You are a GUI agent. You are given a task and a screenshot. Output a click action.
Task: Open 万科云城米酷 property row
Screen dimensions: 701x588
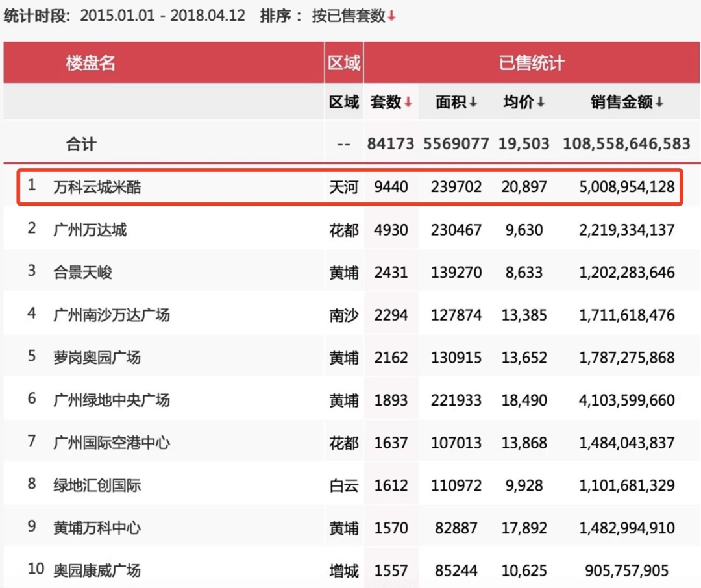(x=350, y=187)
